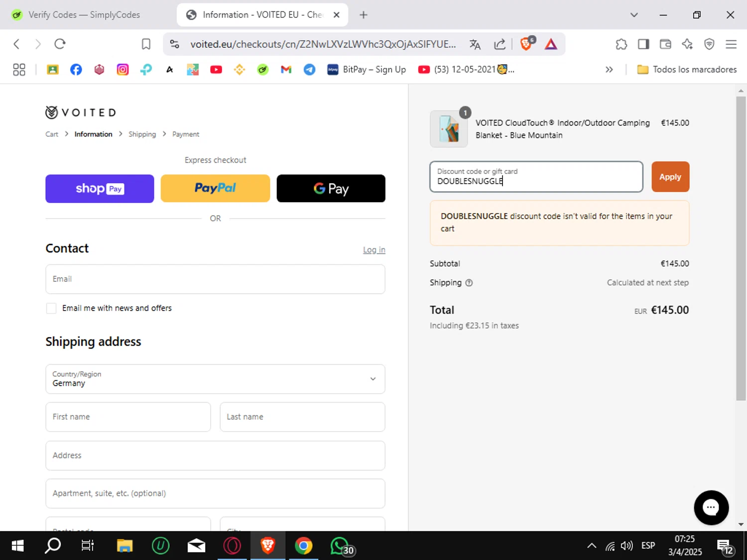Open the Instagram bookmark

click(x=123, y=70)
